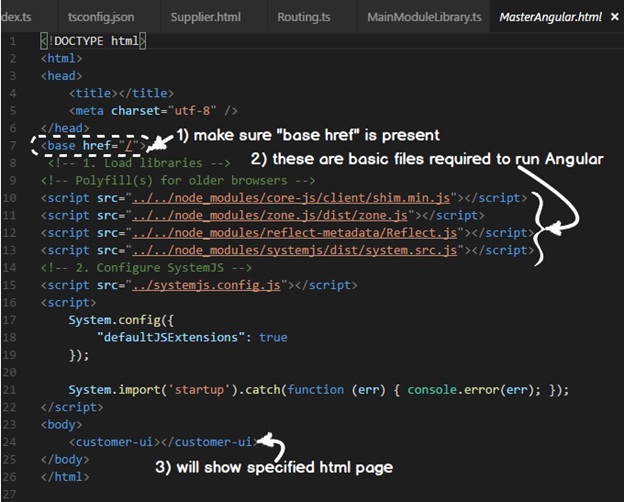Image resolution: width=624 pixels, height=502 pixels.
Task: Click the opening head tag on line 3
Action: 61,76
